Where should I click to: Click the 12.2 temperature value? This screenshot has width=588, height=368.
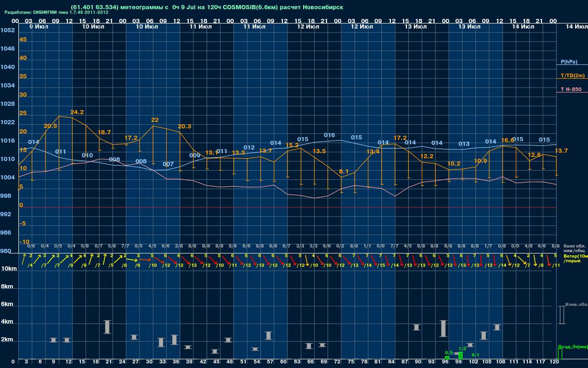[x=427, y=156]
